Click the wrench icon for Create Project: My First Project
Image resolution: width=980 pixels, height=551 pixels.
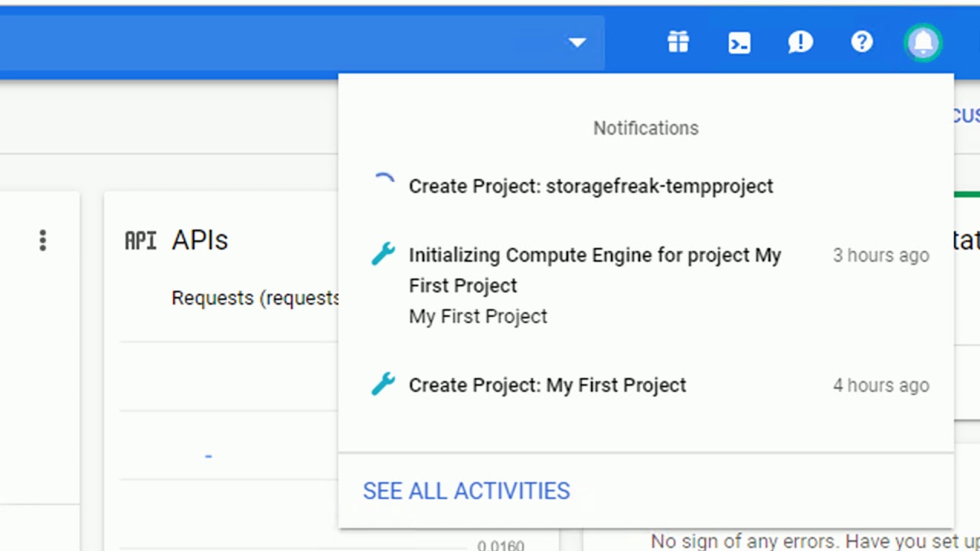coord(383,383)
